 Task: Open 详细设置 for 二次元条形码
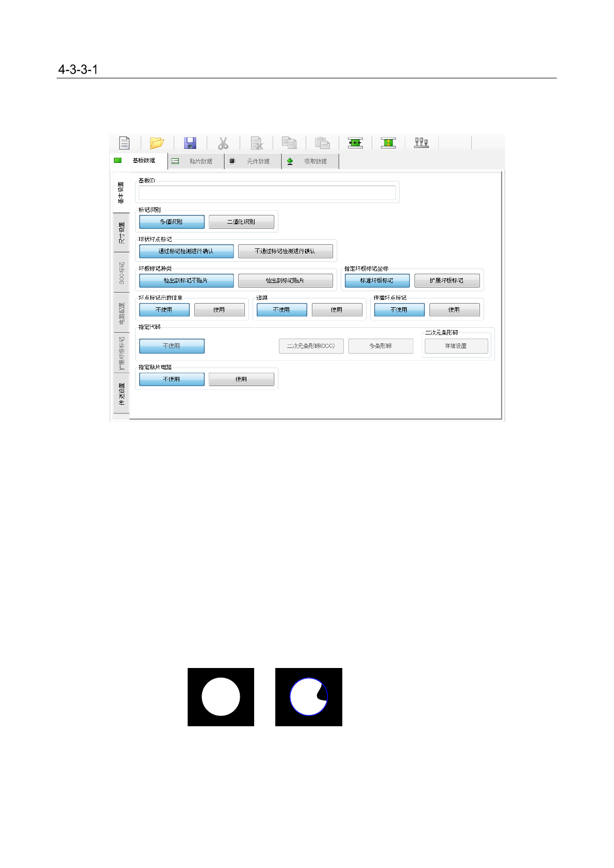click(x=456, y=346)
